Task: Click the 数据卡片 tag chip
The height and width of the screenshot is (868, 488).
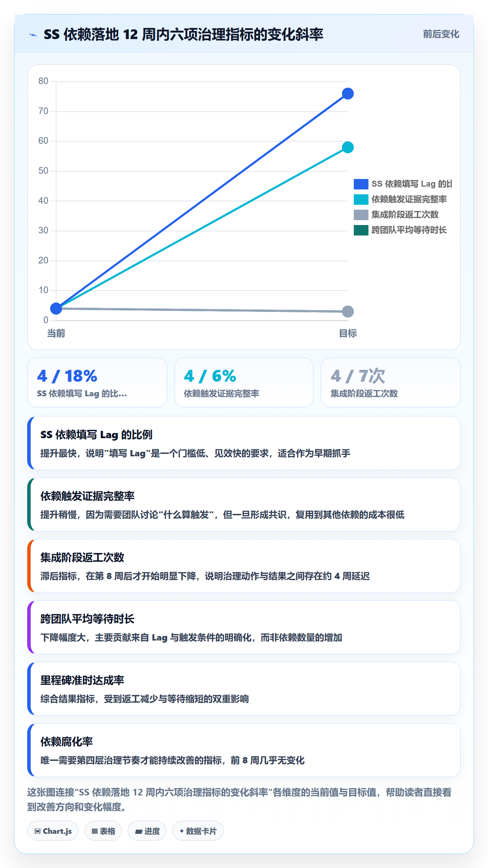Action: (198, 831)
